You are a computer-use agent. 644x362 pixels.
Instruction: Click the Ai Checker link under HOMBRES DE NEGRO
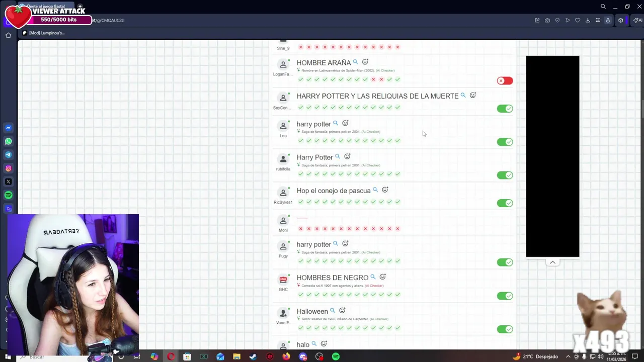[374, 286]
